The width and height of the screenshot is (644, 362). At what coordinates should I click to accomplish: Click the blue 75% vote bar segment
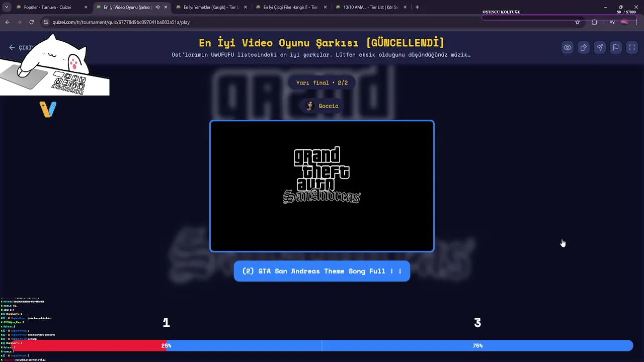click(400, 345)
